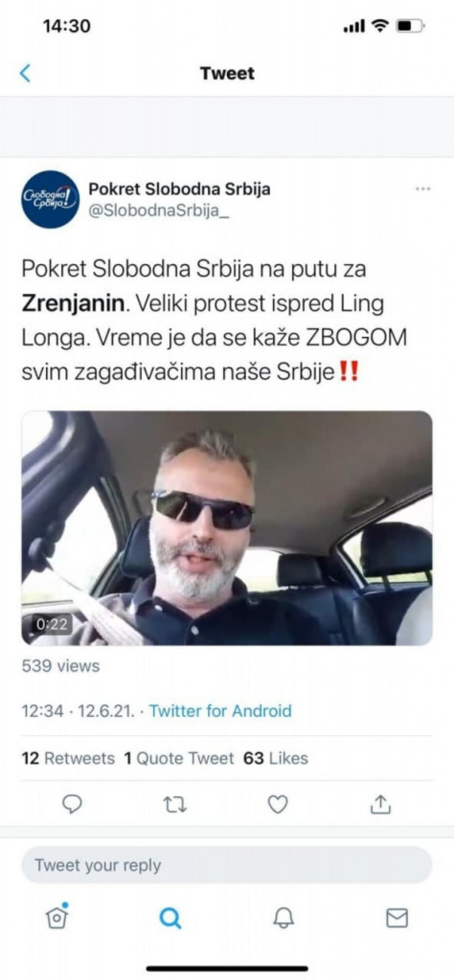Tap the 0:22 video duration badge
Viewport: 454px width, 980px height.
(x=52, y=624)
